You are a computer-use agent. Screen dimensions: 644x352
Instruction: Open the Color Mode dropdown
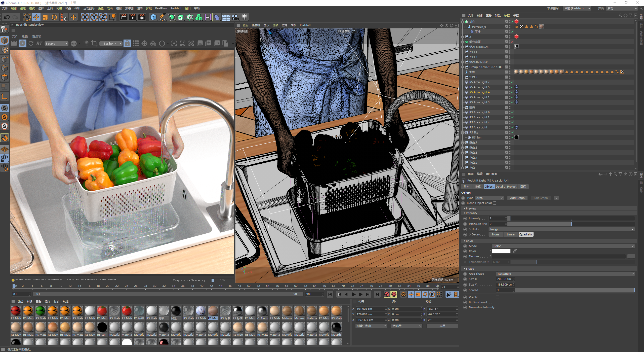[x=563, y=246]
